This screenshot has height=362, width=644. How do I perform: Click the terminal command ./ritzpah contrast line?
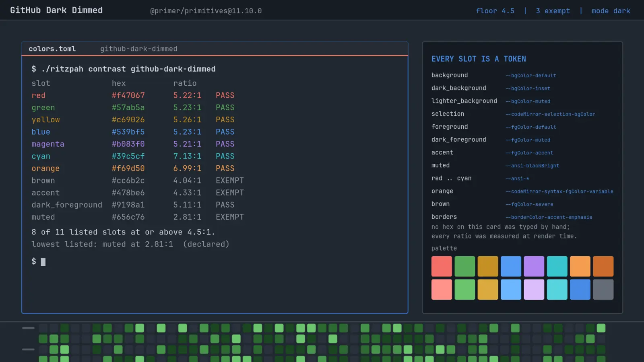pos(124,69)
